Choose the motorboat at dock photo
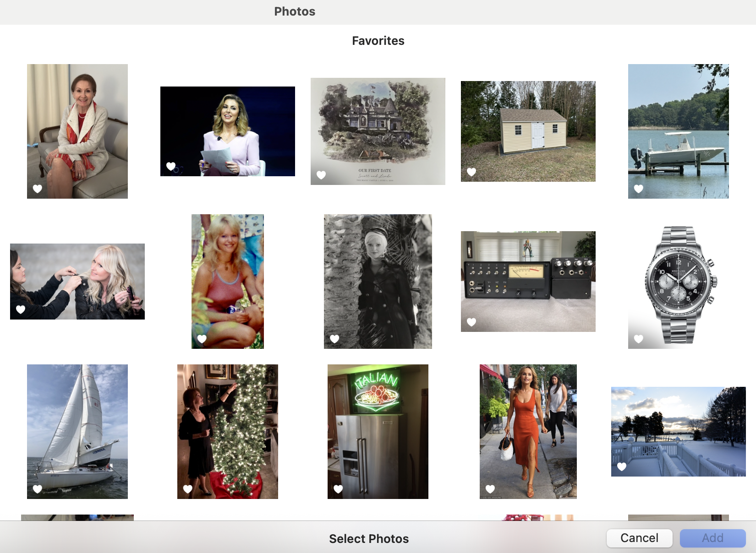The image size is (756, 553). point(678,131)
